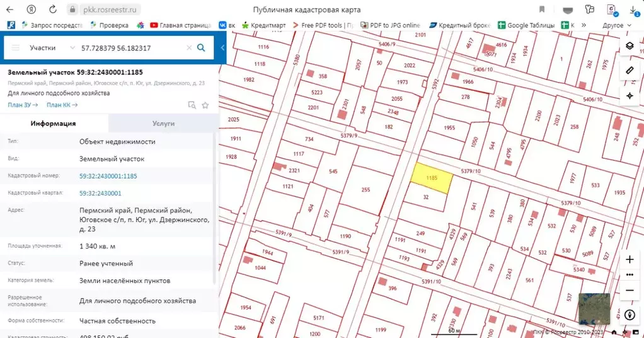The width and height of the screenshot is (644, 338).
Task: Add parcel to favorites star icon
Action: [x=205, y=105]
